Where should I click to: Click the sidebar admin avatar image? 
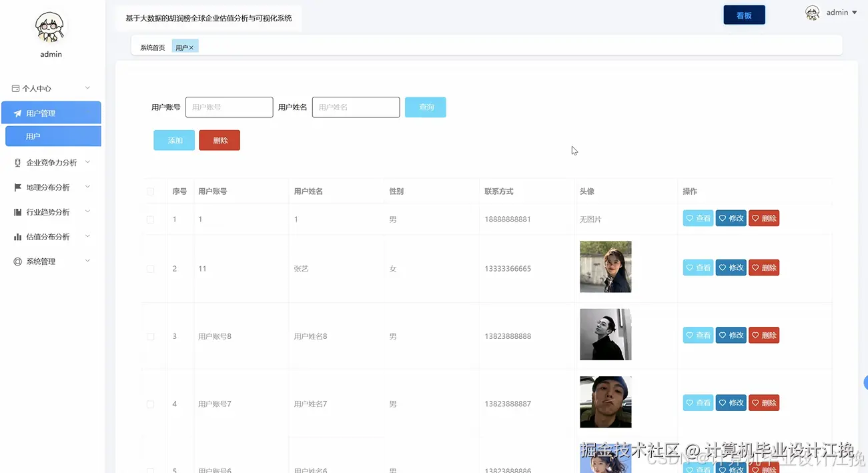tap(51, 26)
